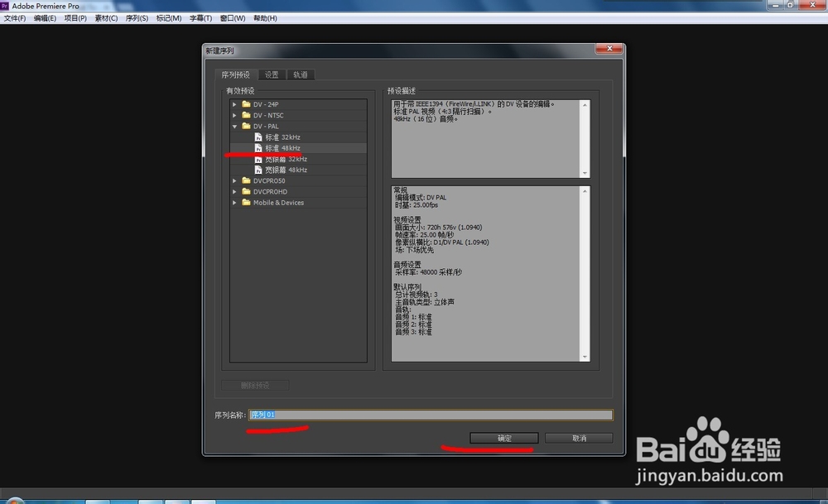The image size is (828, 504).
Task: Click the Mobile & Devices folder label
Action: pos(278,203)
